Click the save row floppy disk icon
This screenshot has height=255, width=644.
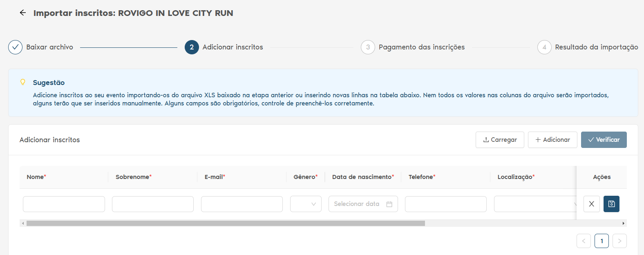611,204
